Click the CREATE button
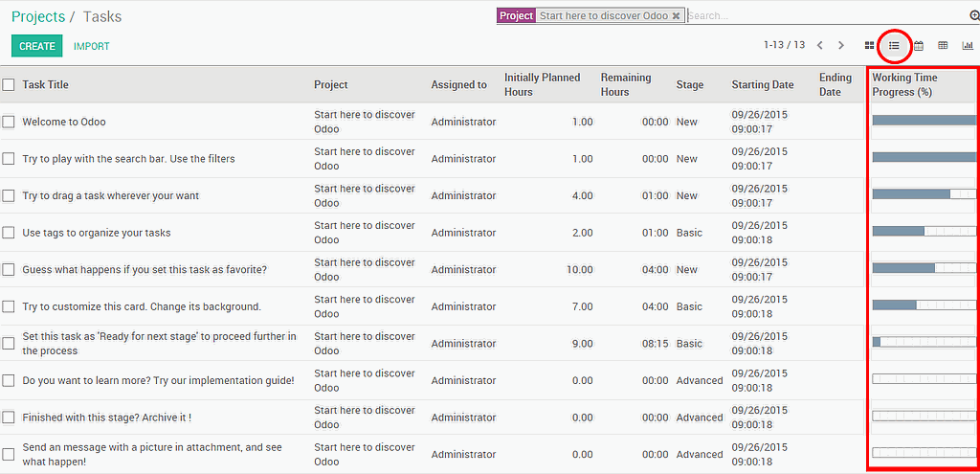This screenshot has width=980, height=474. 37,46
